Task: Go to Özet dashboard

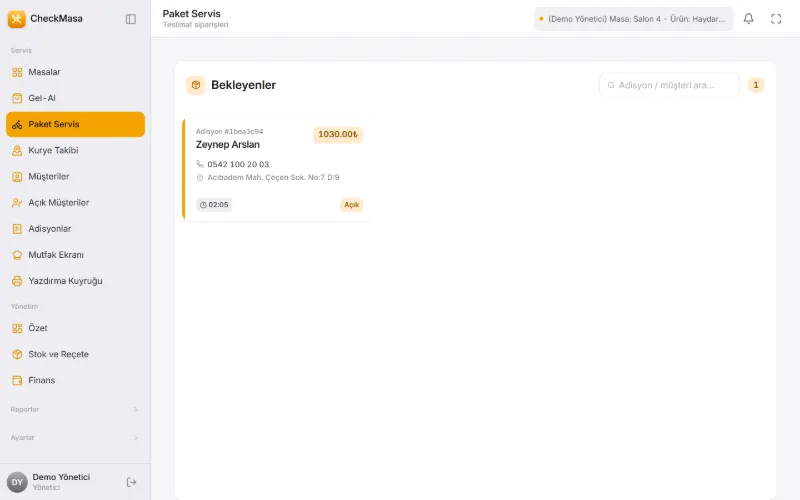Action: click(76, 328)
